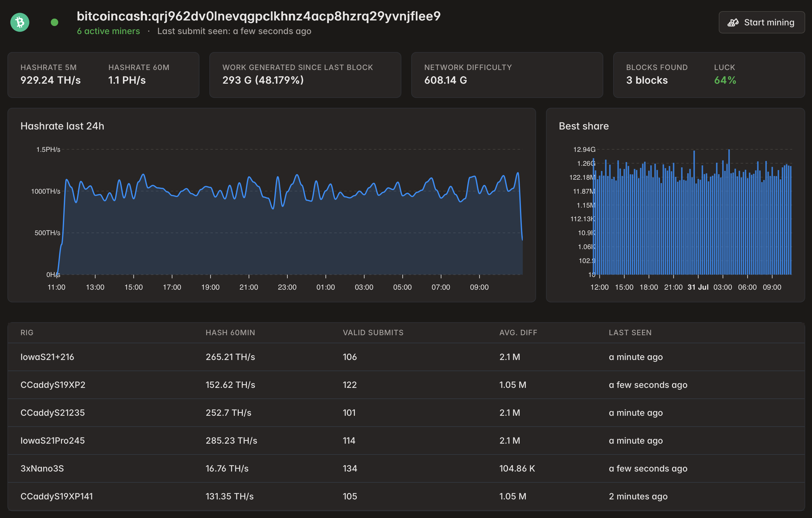Select the CCaddyS19XP2 rig row
812x518 pixels.
click(53, 385)
